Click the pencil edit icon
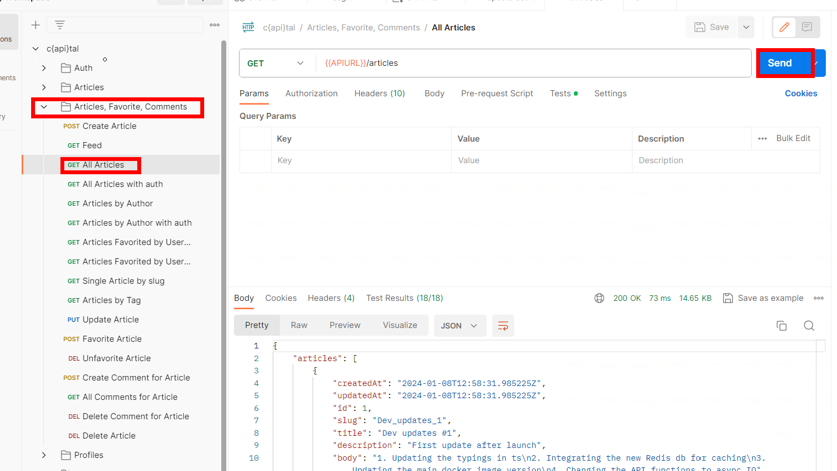 tap(784, 27)
